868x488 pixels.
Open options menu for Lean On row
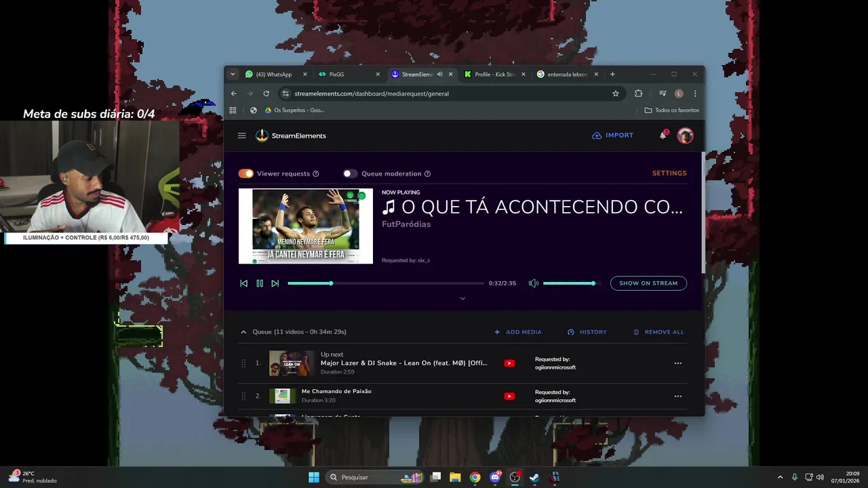(x=678, y=363)
